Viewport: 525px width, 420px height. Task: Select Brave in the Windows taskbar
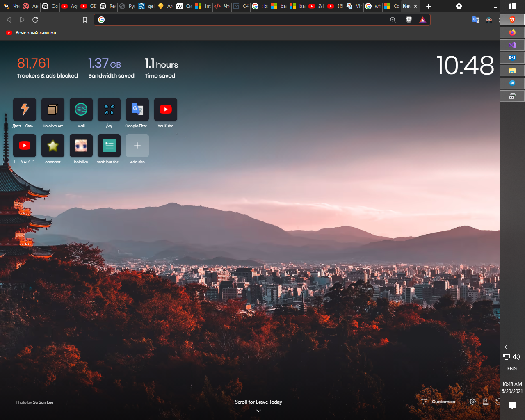(x=512, y=20)
